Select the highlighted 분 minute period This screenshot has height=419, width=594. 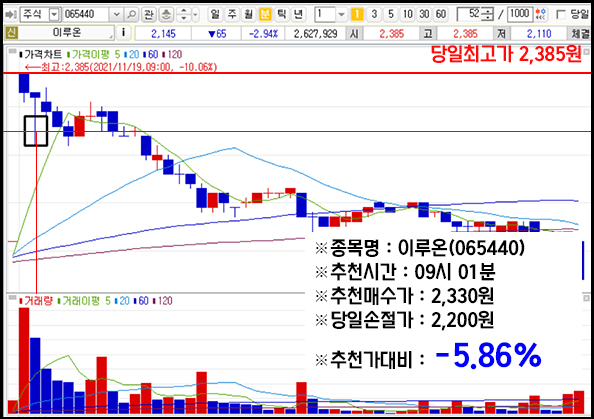pos(265,14)
